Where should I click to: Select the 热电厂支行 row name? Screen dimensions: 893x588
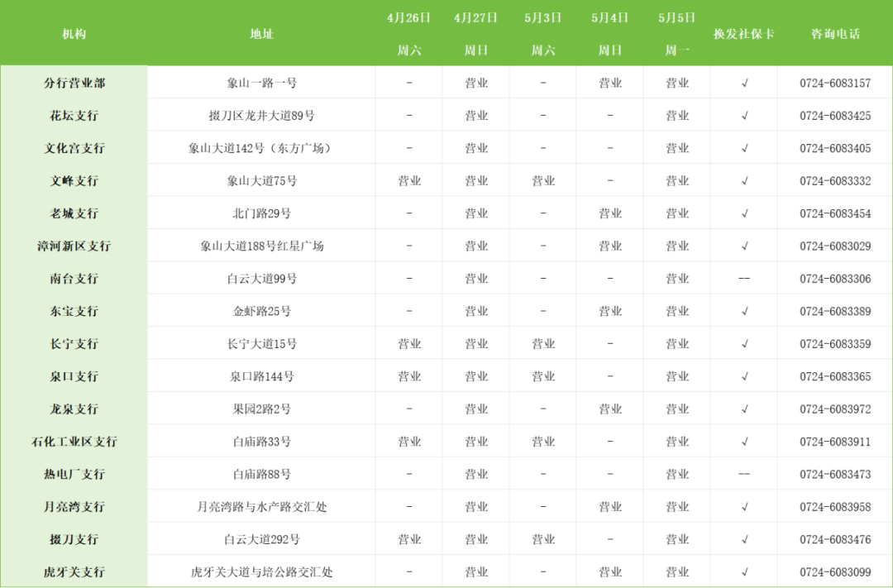tap(74, 474)
